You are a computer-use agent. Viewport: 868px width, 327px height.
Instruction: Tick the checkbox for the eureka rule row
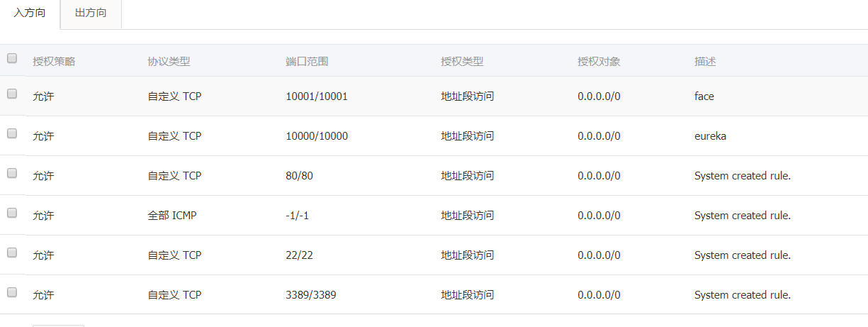point(12,133)
